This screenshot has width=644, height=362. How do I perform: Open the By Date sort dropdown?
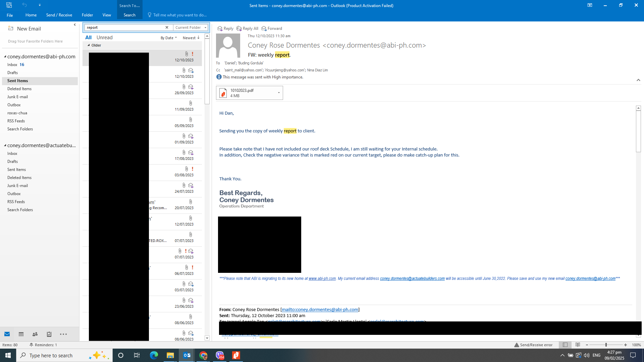pyautogui.click(x=168, y=38)
